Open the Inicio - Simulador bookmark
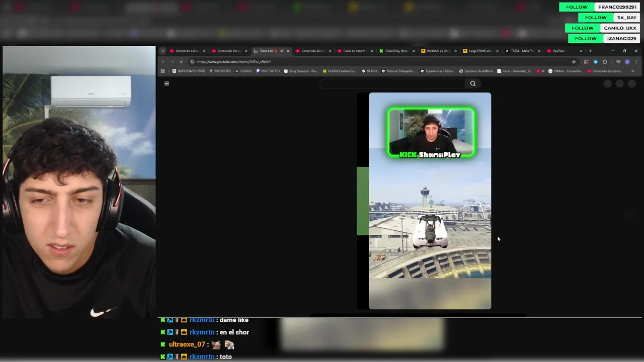This screenshot has width=644, height=362. (x=515, y=71)
